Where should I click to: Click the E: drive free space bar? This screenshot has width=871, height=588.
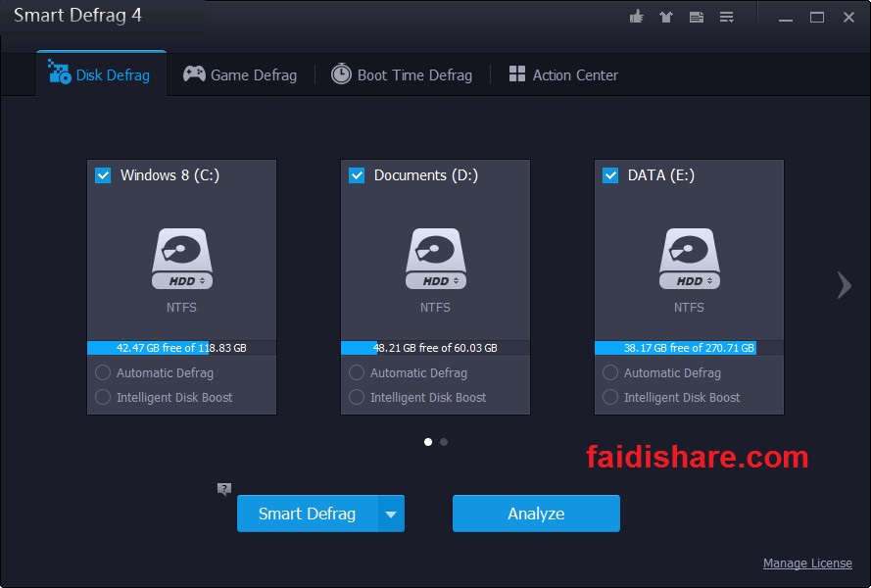coord(690,348)
